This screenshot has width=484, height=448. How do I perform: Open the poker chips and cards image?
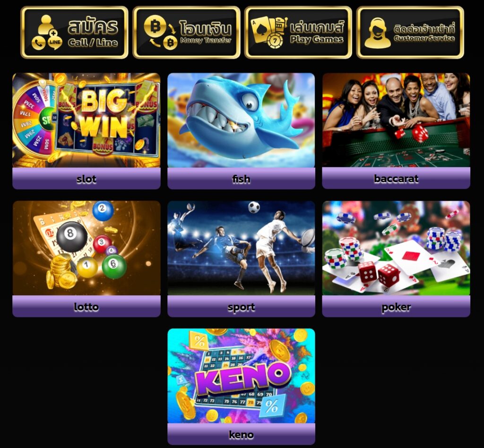click(x=396, y=248)
